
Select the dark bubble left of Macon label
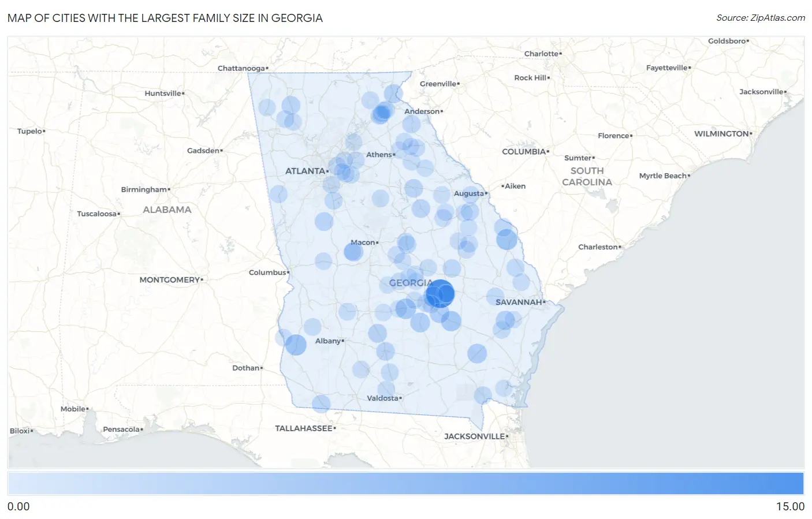pyautogui.click(x=353, y=252)
